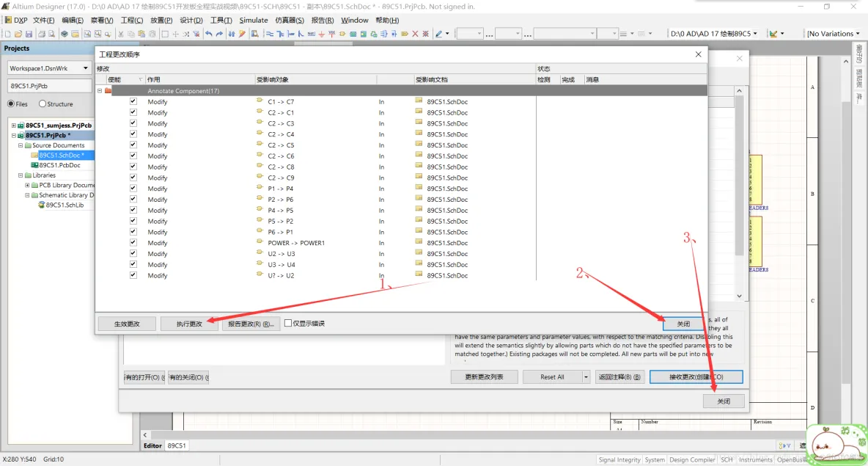Open the 文件(F) menu
Screen dimensions: 868x466
click(x=43, y=20)
